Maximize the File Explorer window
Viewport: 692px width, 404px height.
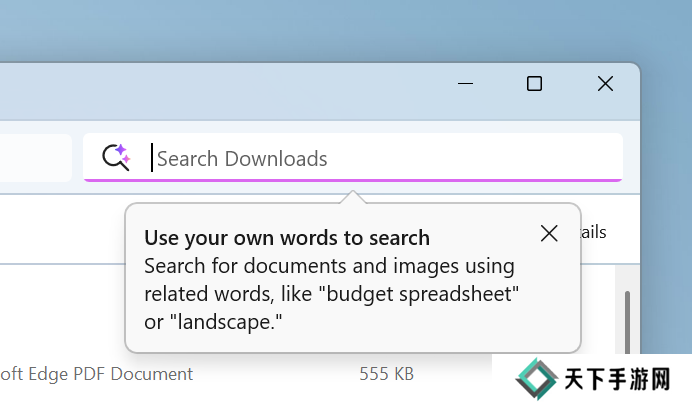tap(534, 84)
